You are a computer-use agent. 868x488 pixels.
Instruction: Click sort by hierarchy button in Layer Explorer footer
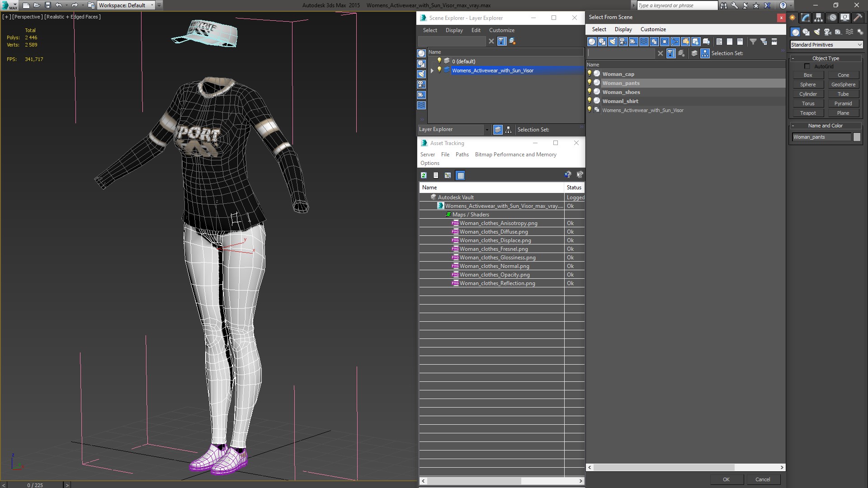click(x=509, y=130)
